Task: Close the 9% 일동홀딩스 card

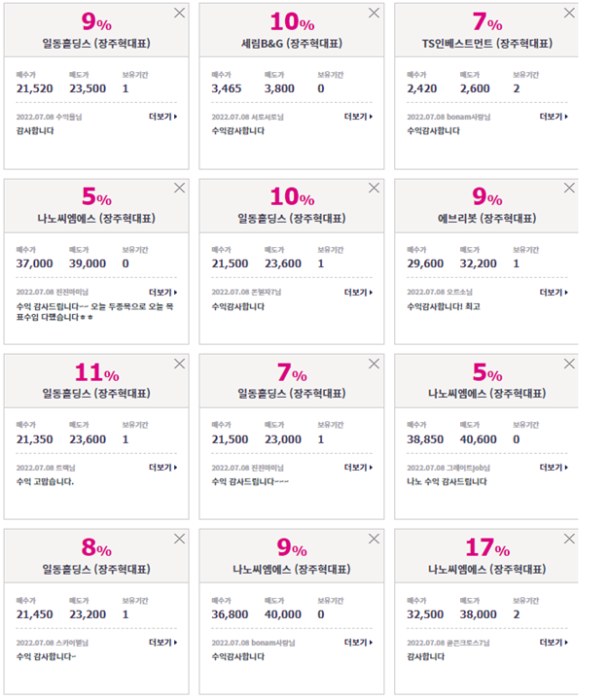Action: tap(179, 13)
